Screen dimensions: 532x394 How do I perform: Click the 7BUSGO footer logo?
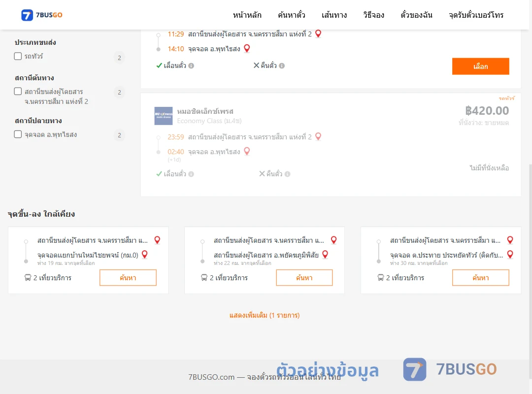point(450,369)
